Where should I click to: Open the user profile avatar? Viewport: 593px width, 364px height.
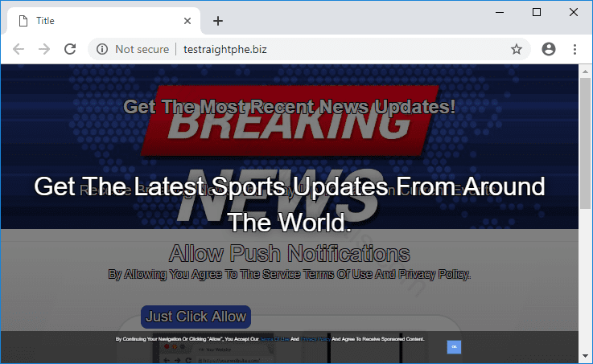[549, 49]
